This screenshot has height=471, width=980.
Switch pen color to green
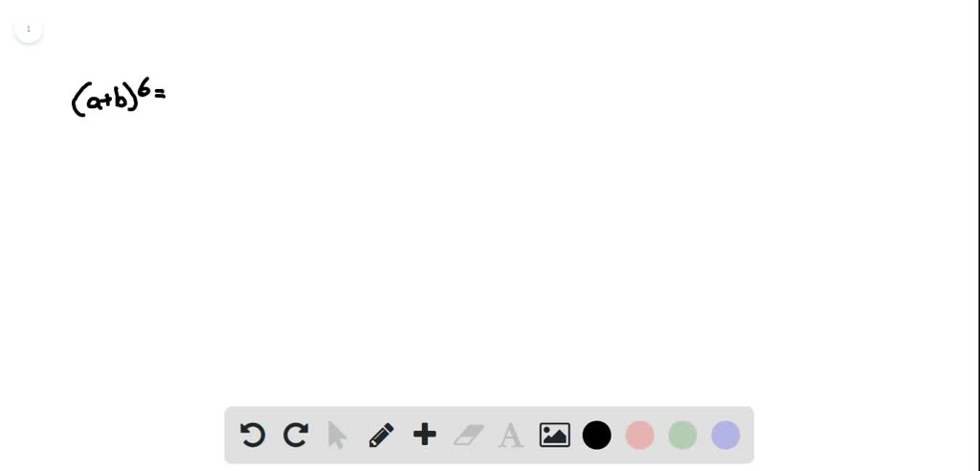[x=682, y=435]
